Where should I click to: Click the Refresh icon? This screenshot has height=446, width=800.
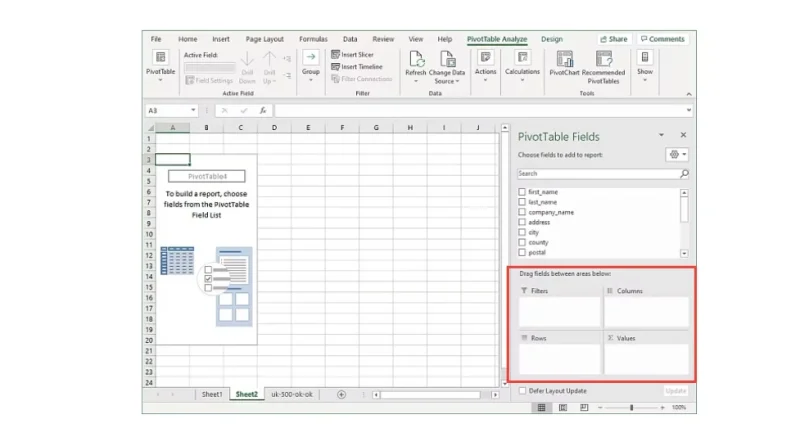[x=416, y=59]
